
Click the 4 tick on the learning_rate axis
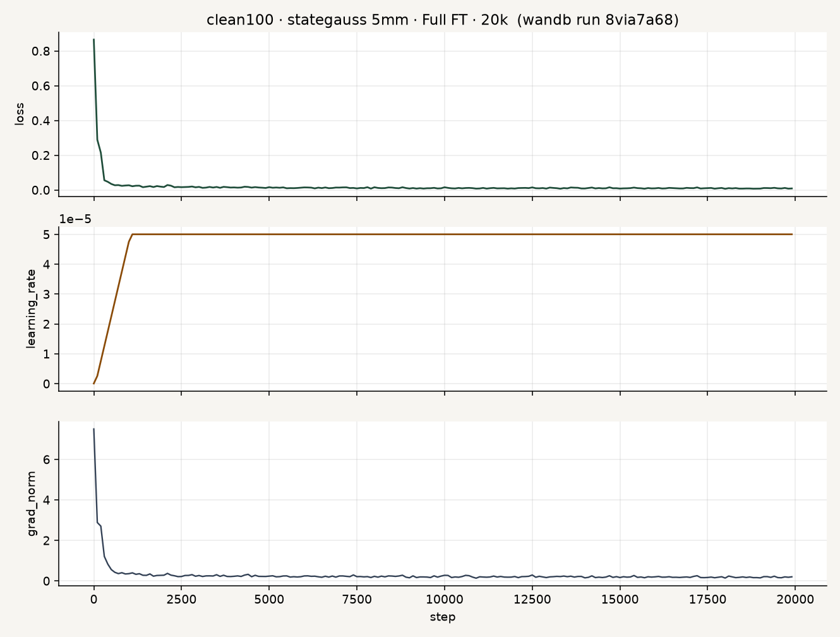click(47, 264)
